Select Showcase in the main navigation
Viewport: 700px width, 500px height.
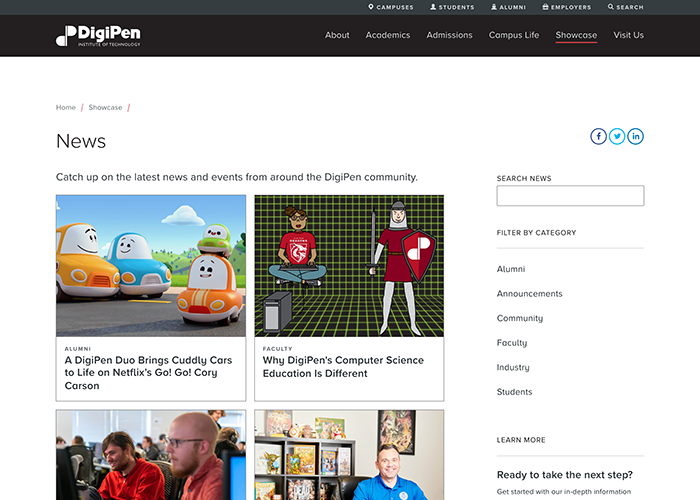point(576,35)
